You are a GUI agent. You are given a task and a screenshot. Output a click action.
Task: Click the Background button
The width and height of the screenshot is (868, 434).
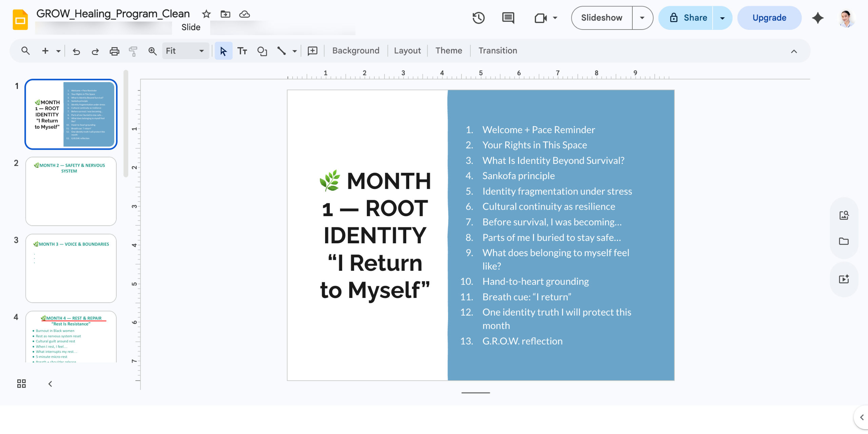[356, 51]
